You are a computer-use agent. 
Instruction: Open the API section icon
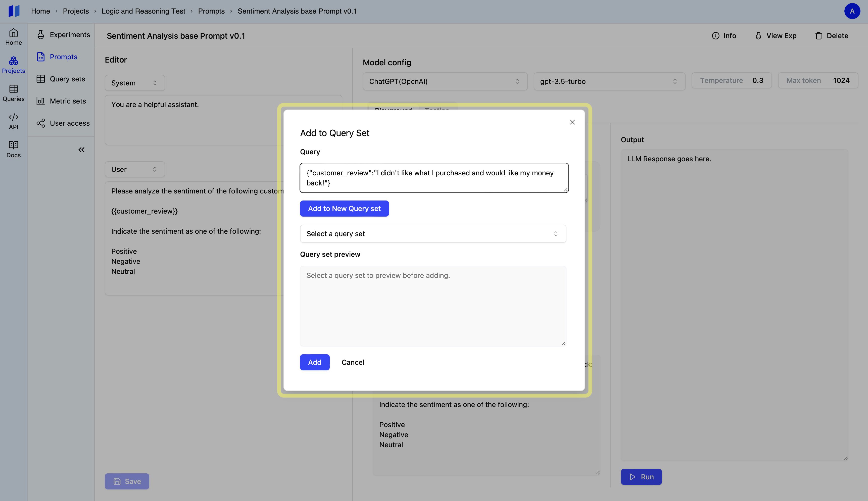tap(13, 121)
